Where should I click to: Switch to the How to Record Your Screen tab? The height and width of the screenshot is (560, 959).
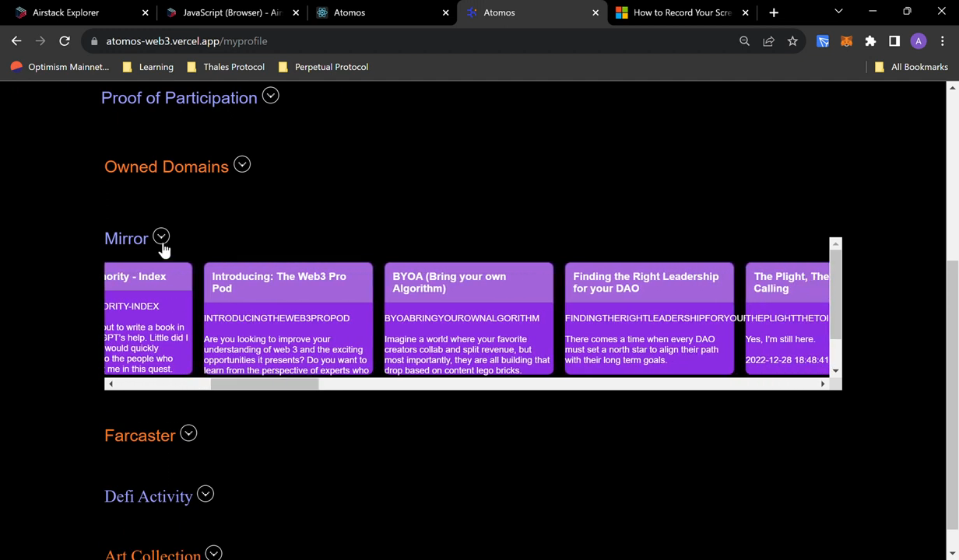click(x=682, y=12)
